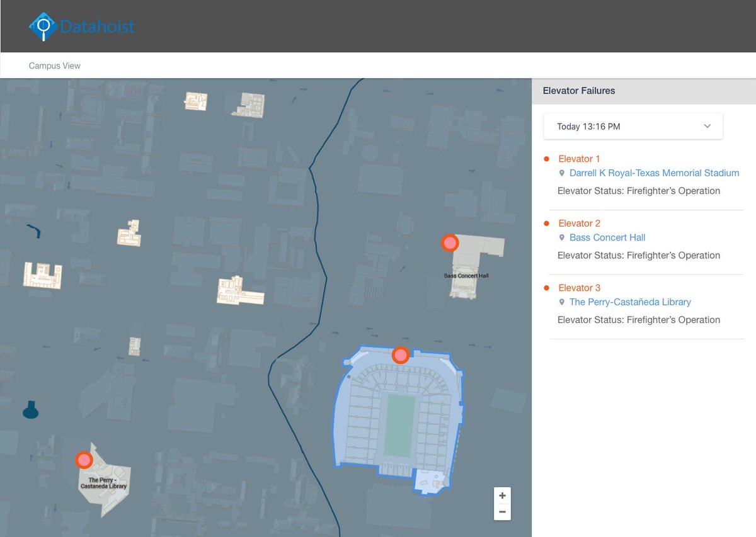This screenshot has height=537, width=756.
Task: Zoom in the map with the plus button
Action: pyautogui.click(x=502, y=495)
